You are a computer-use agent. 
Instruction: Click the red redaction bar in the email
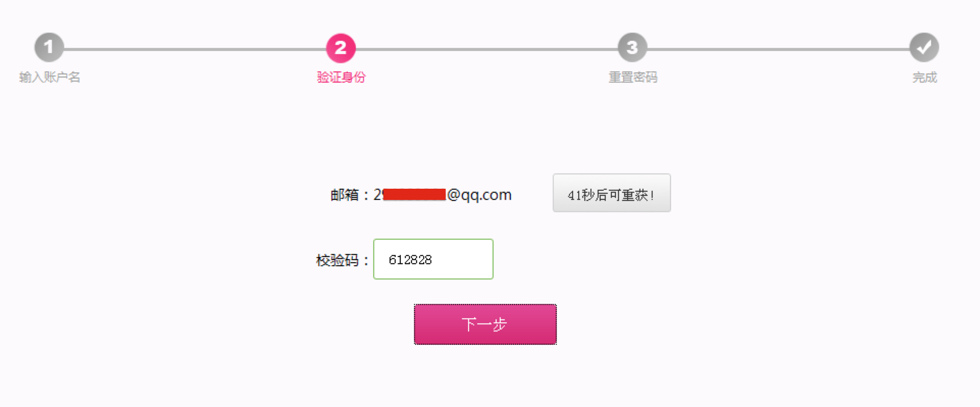tap(415, 194)
